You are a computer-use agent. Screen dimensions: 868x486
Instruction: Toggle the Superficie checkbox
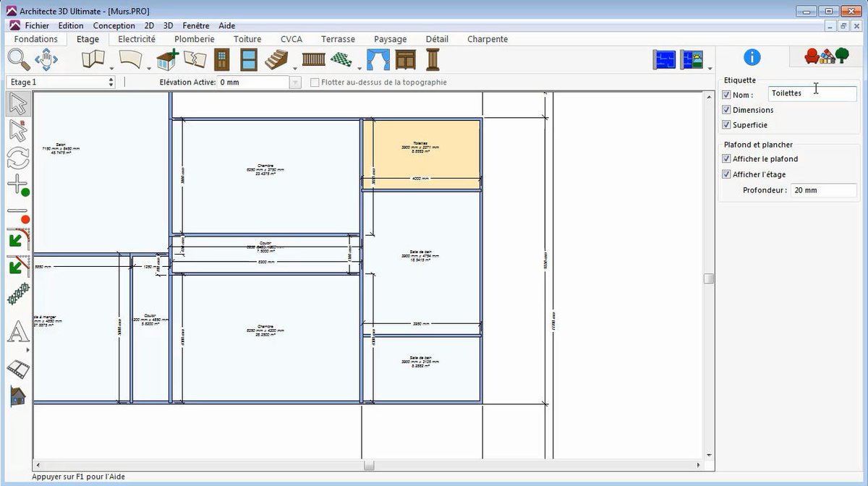pos(727,125)
